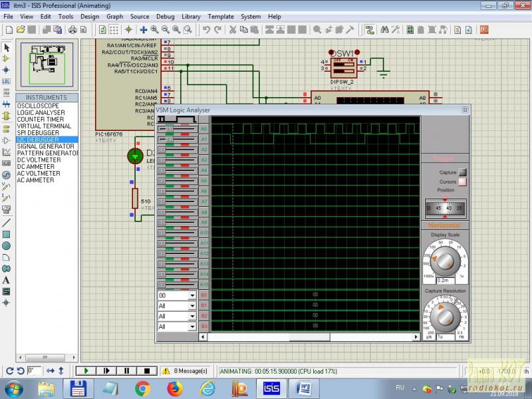
Task: Click the Zoom Out magnifier icon
Action: [x=165, y=30]
